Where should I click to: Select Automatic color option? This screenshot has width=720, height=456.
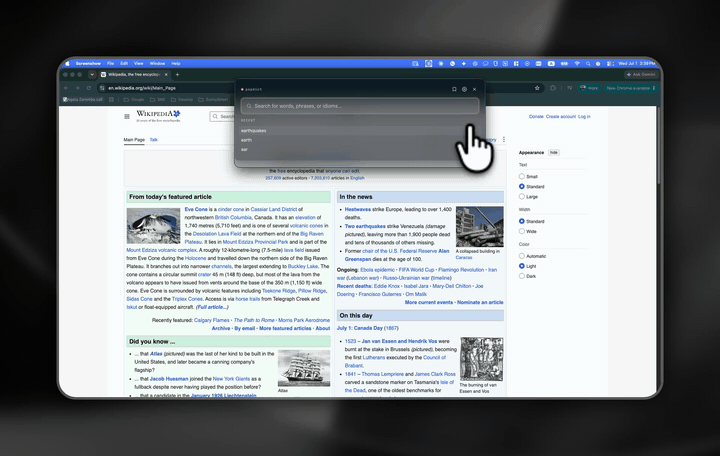tap(522, 256)
